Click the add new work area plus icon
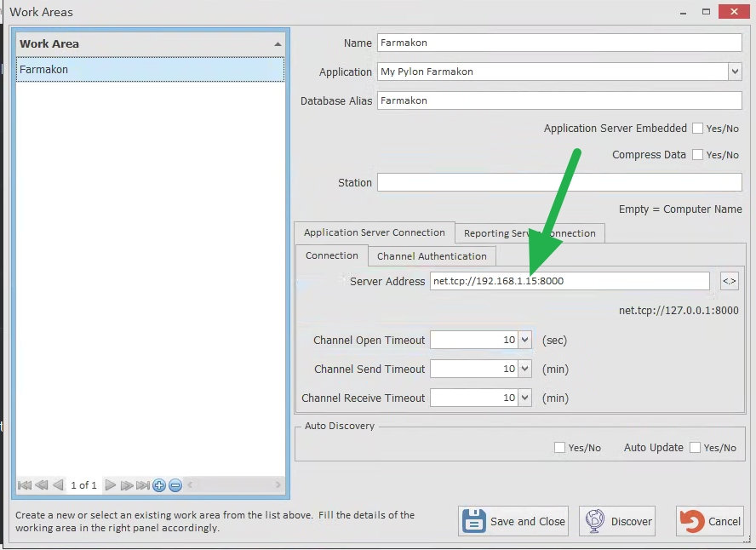 (159, 485)
